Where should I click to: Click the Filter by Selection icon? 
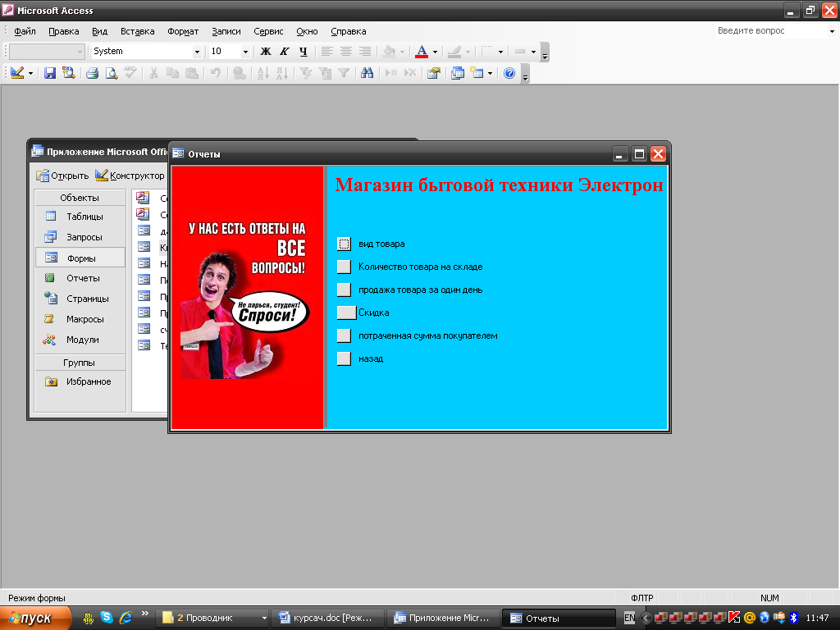click(305, 73)
